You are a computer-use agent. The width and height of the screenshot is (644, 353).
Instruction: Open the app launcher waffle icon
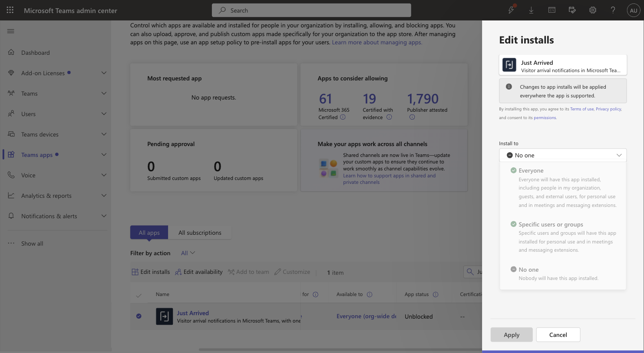click(x=10, y=10)
